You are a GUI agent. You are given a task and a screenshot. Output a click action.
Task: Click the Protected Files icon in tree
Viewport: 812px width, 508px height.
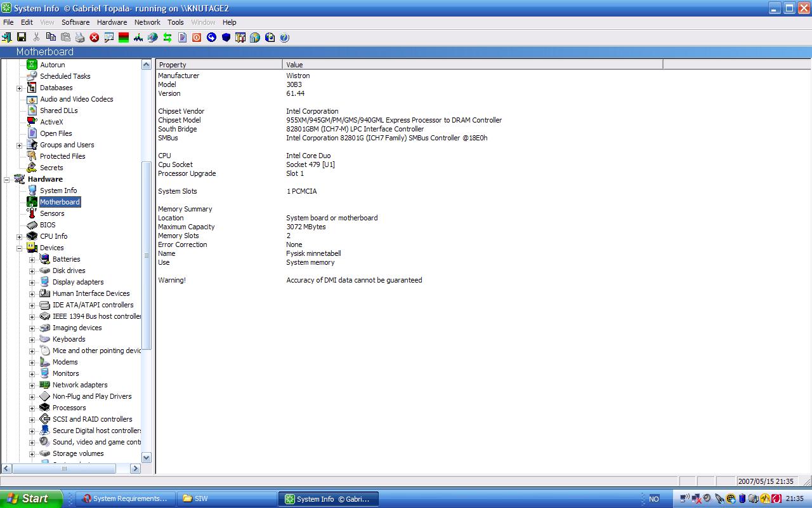coord(32,156)
